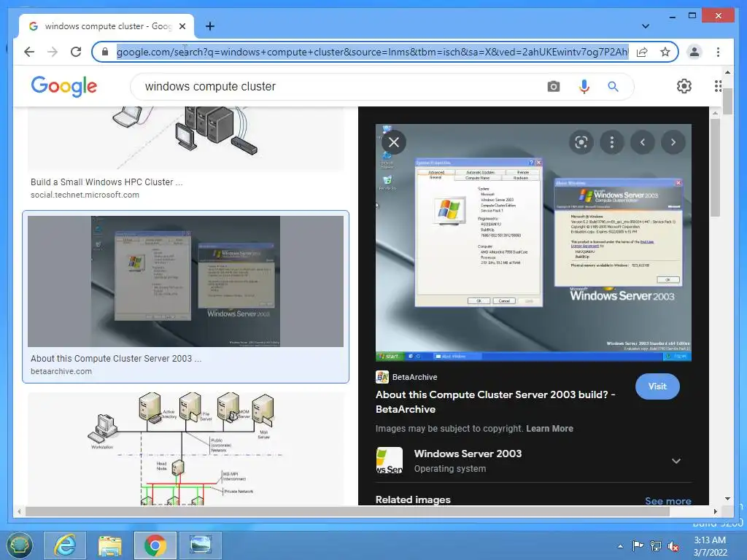Open File Explorer from taskbar
The image size is (747, 560).
(109, 545)
